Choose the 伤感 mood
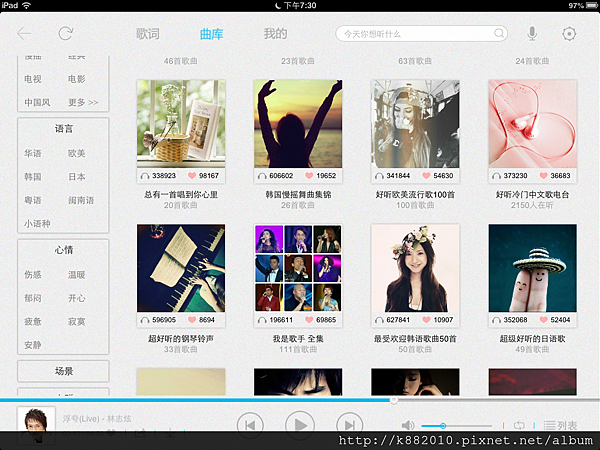 33,274
